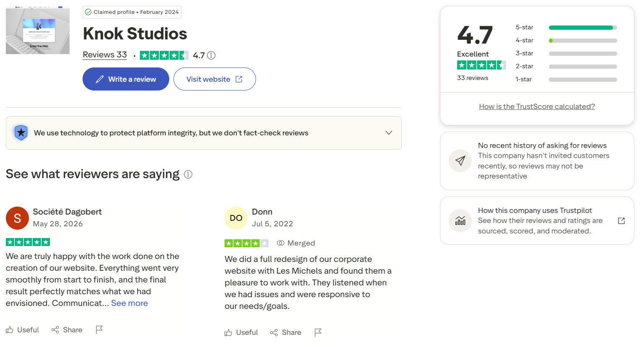Click the four-star rating on Donn's review
Viewport: 644px width, 347px height.
tap(246, 243)
